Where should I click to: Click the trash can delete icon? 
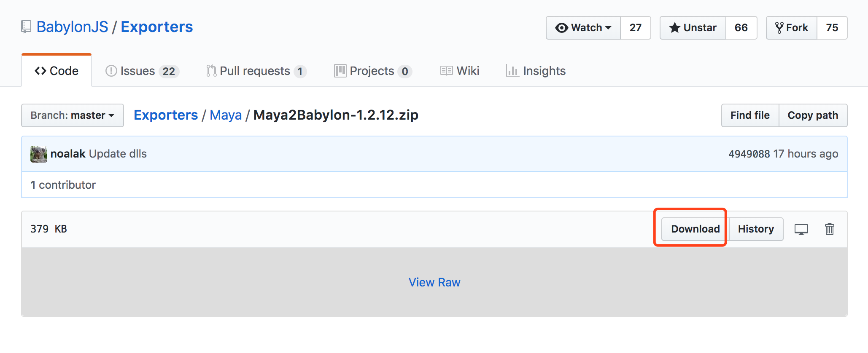click(x=829, y=229)
